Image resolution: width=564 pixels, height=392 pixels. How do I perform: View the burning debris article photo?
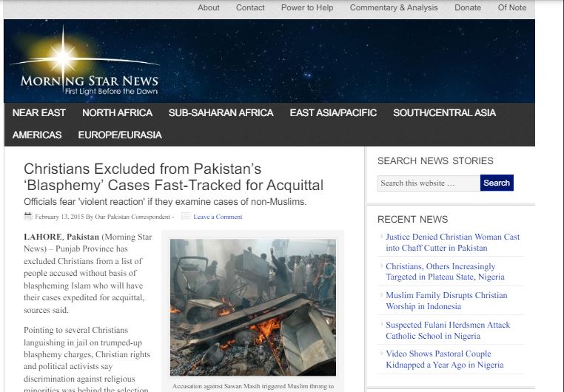pos(253,307)
